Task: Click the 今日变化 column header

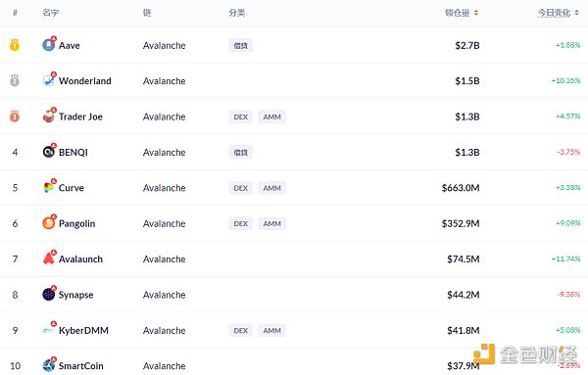Action: (554, 13)
